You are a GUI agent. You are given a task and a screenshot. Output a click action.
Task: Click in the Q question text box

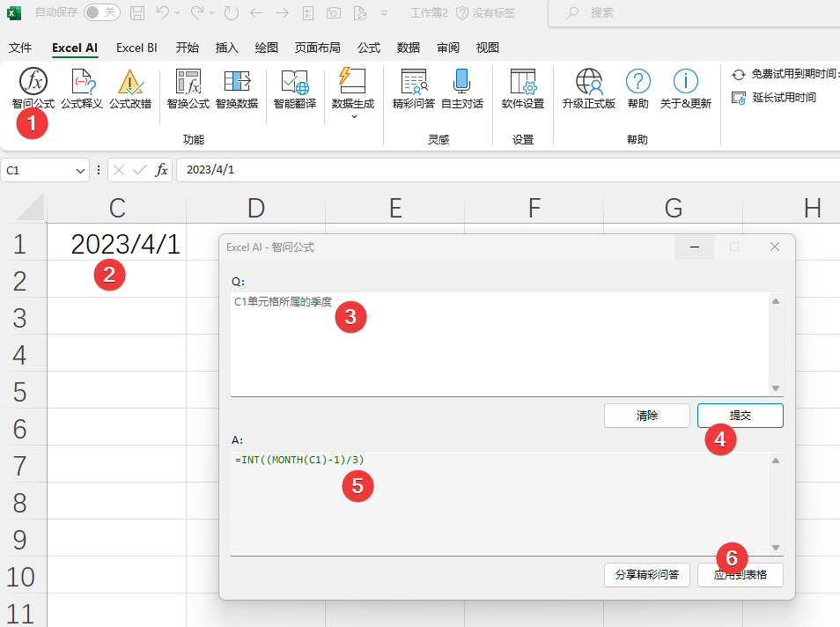click(x=500, y=344)
